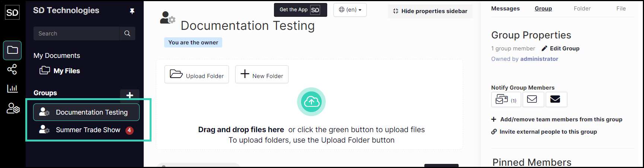The width and height of the screenshot is (644, 168).
Task: Click Edit Group link
Action: pyautogui.click(x=560, y=49)
